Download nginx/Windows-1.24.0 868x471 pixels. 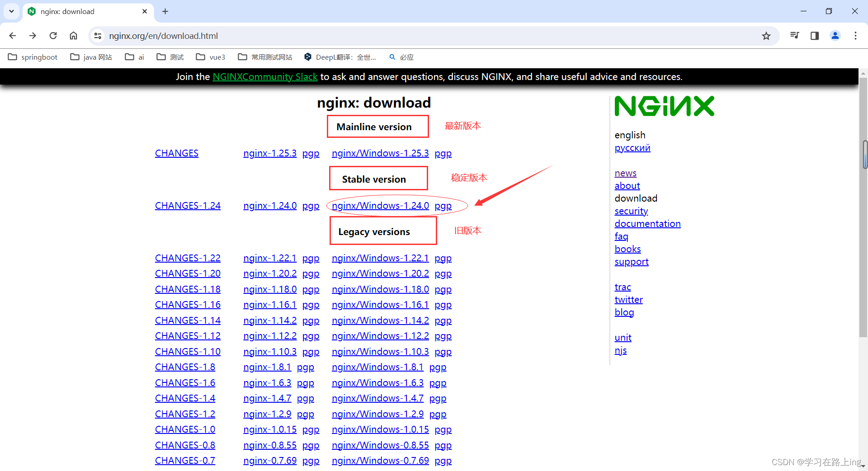(x=380, y=205)
